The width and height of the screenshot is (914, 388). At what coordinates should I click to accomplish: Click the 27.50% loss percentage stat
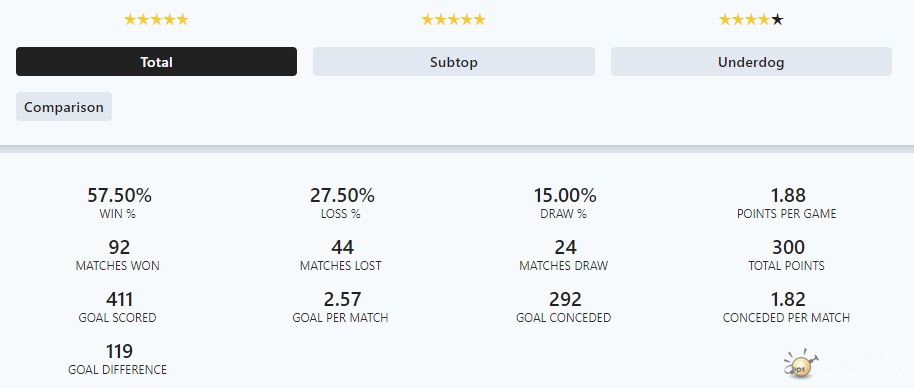tap(342, 195)
